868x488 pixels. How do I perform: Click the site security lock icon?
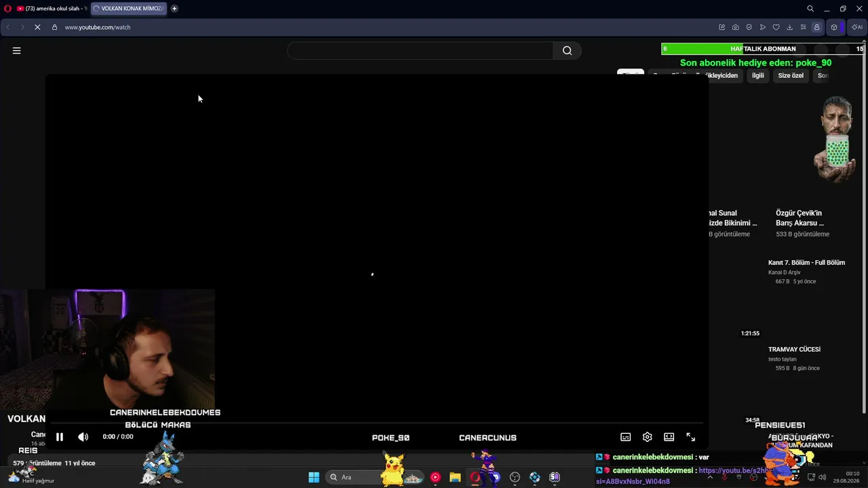pyautogui.click(x=54, y=27)
